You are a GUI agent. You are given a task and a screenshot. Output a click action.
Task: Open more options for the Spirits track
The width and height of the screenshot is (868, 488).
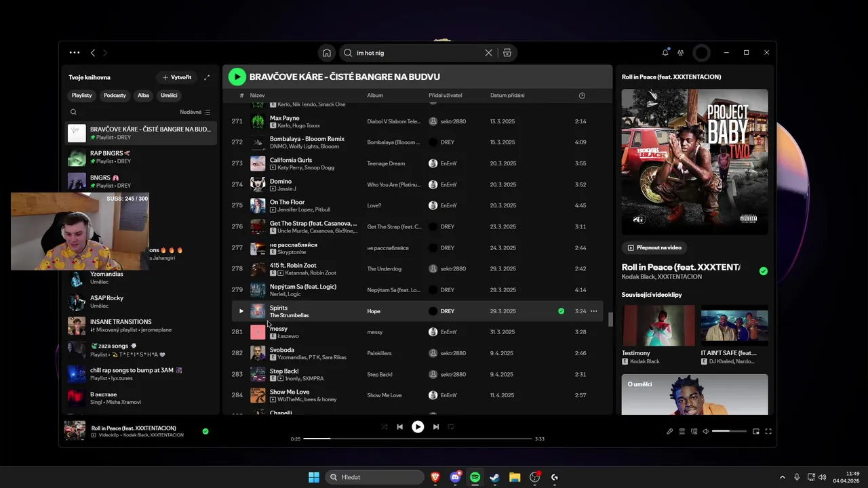point(594,311)
